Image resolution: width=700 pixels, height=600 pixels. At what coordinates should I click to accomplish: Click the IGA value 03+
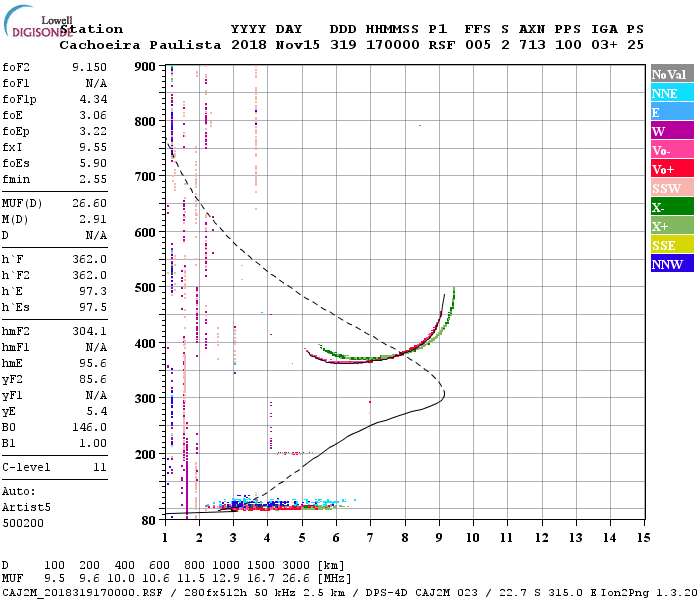coord(604,45)
